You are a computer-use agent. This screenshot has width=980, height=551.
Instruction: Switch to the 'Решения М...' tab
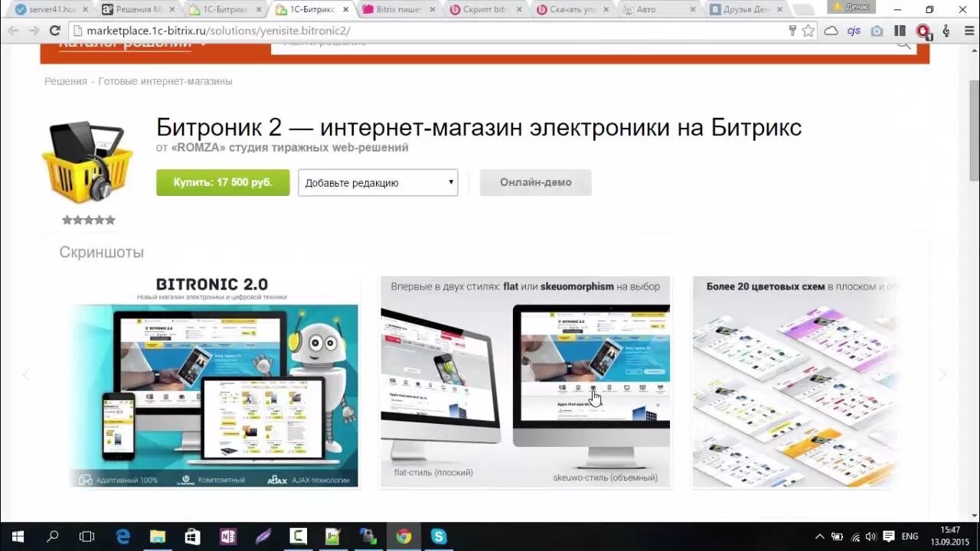point(138,10)
